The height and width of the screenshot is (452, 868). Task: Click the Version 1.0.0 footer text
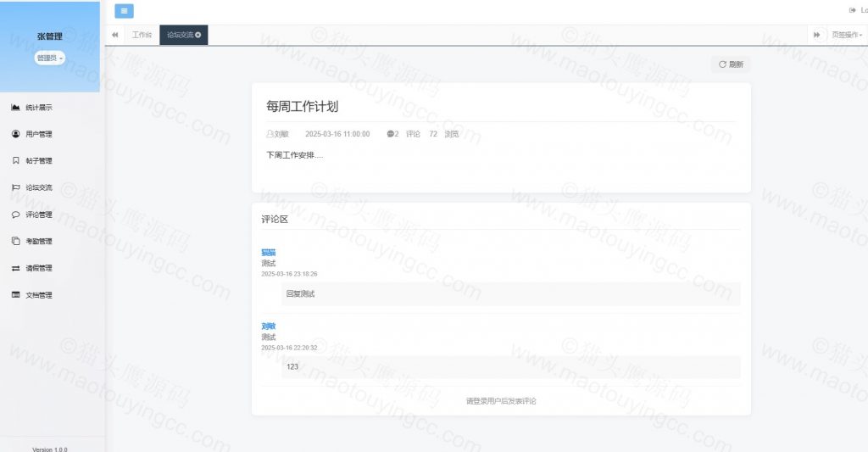(50, 449)
